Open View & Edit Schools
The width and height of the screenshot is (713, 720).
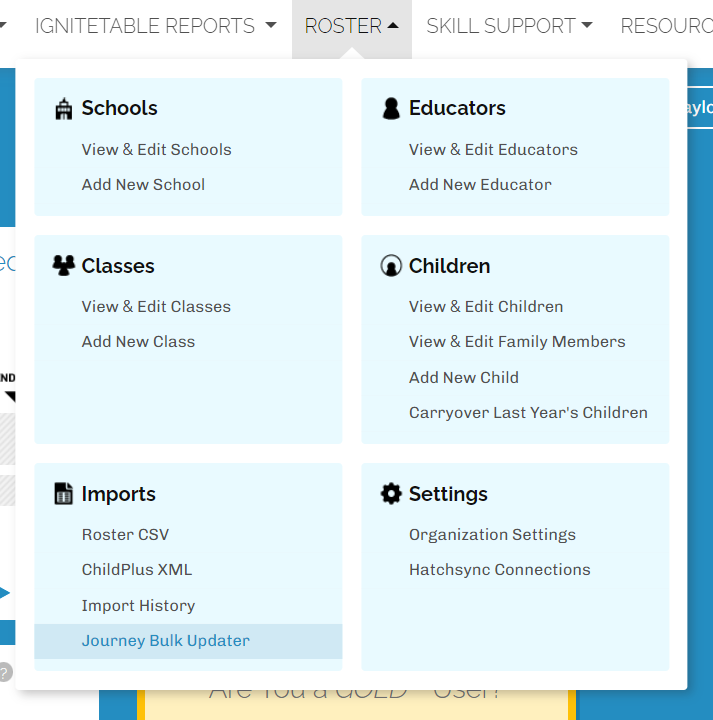(x=156, y=150)
